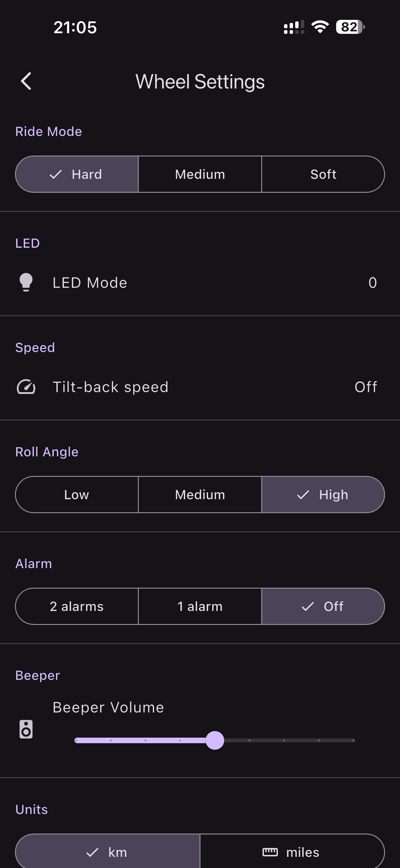Choose Soft ride mode
The height and width of the screenshot is (868, 400).
point(323,174)
